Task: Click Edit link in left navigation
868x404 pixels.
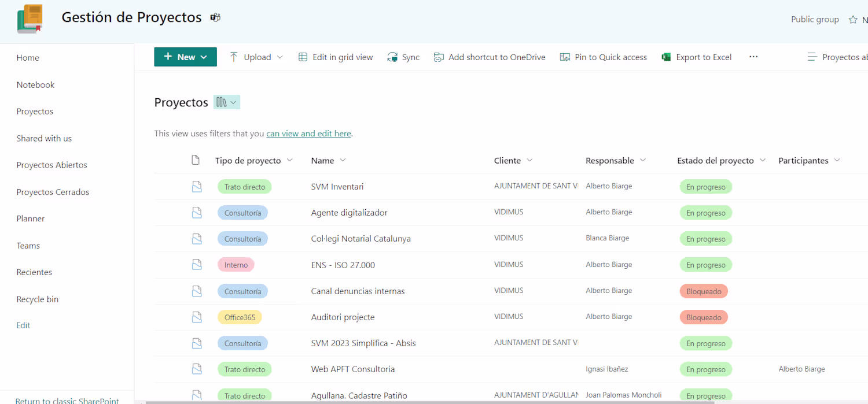Action: pyautogui.click(x=23, y=325)
